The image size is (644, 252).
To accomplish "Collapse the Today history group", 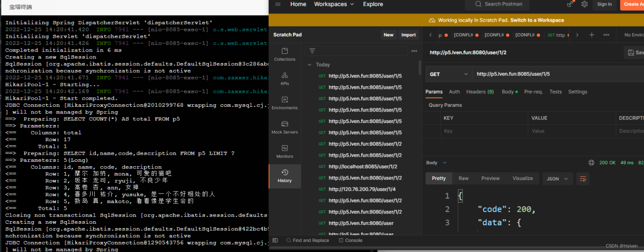I will point(309,65).
